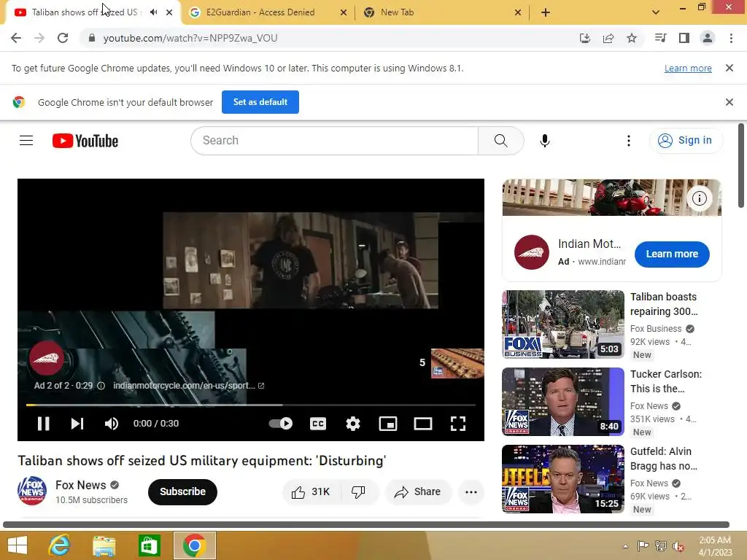747x560 pixels.
Task: Open the Windows Start button
Action: (x=18, y=545)
